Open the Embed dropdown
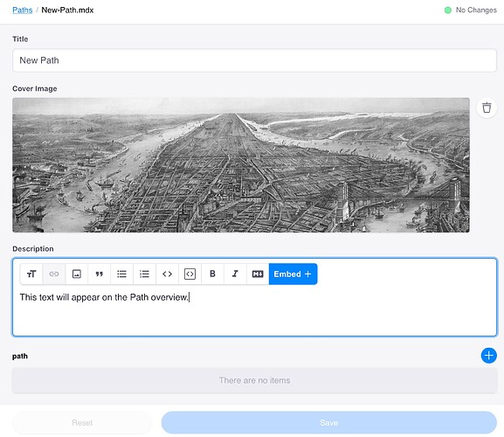The width and height of the screenshot is (504, 437). pos(293,274)
